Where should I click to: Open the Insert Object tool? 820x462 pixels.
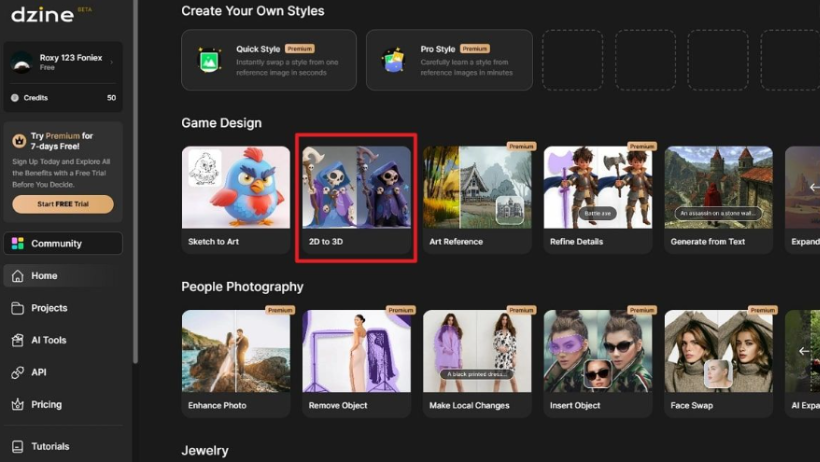[x=598, y=364]
